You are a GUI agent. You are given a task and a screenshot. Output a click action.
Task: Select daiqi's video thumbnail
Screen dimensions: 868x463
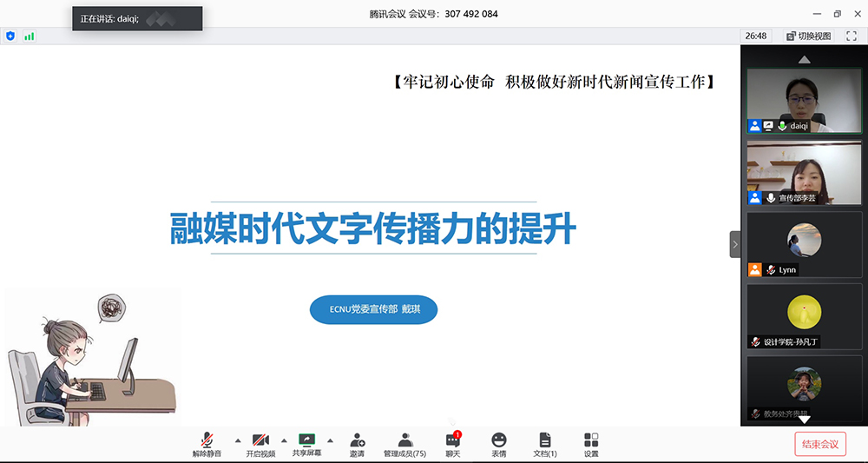(x=804, y=100)
